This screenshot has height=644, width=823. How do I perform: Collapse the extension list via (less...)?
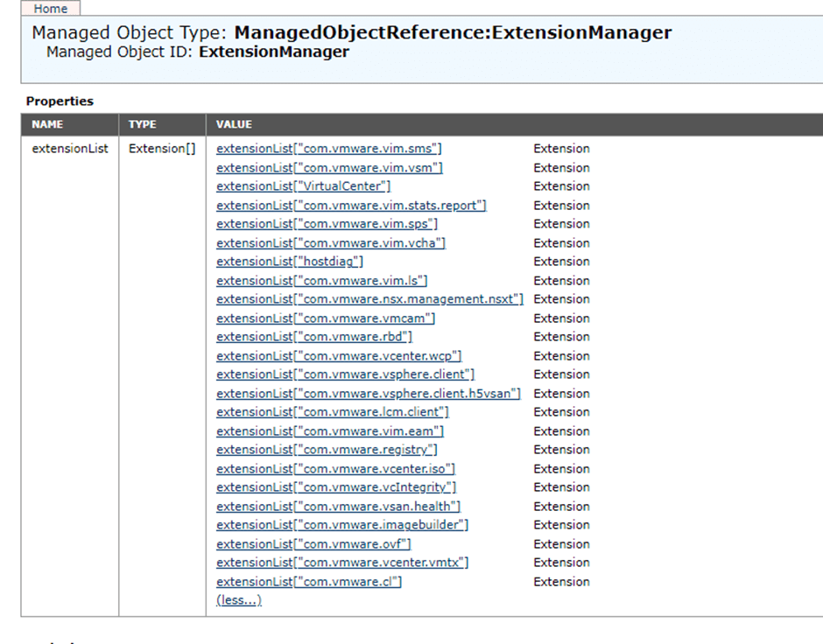click(238, 599)
